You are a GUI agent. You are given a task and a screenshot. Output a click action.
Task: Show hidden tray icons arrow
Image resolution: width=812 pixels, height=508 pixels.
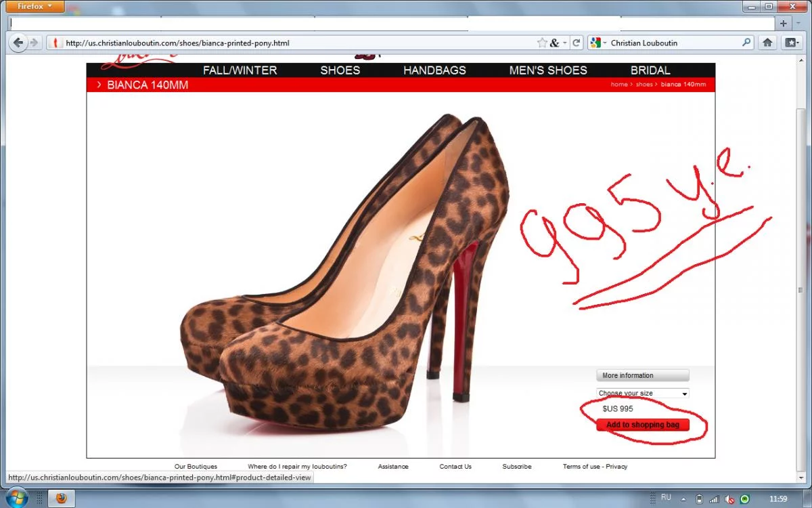click(683, 499)
